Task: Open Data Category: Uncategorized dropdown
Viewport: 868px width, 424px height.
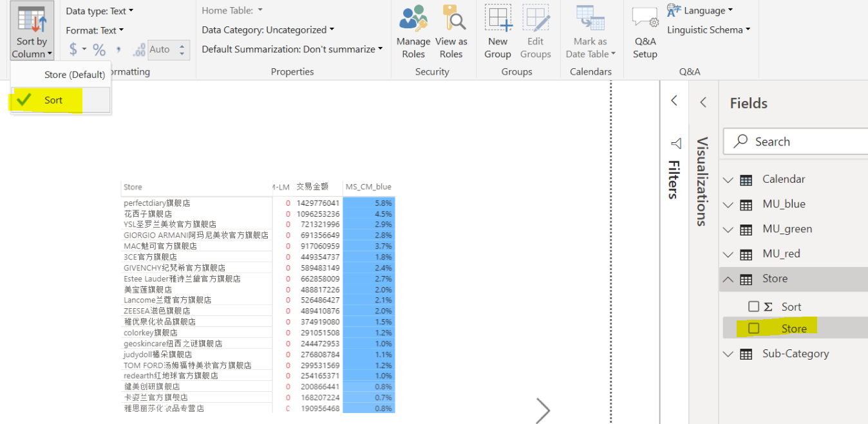Action: pos(268,30)
